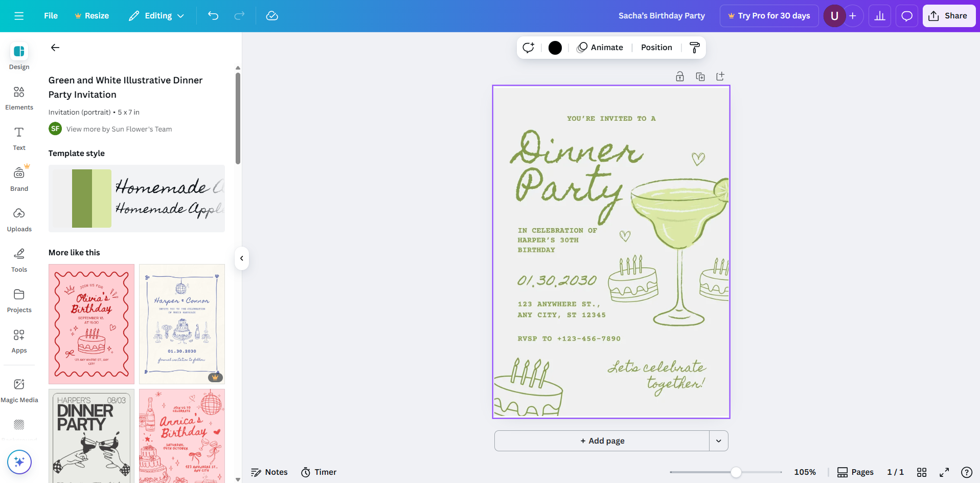The image size is (980, 483).
Task: Open View more by Sun Flower's Team
Action: click(119, 129)
